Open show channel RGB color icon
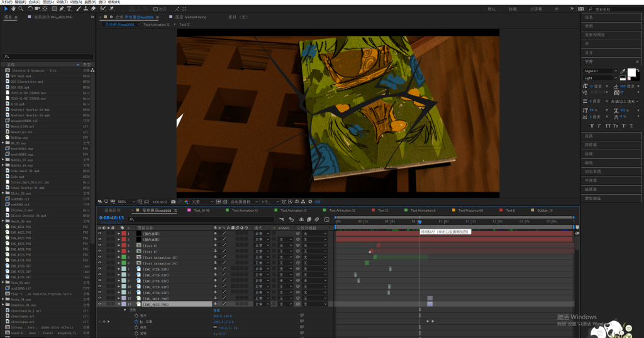The width and height of the screenshot is (644, 338). (186, 202)
